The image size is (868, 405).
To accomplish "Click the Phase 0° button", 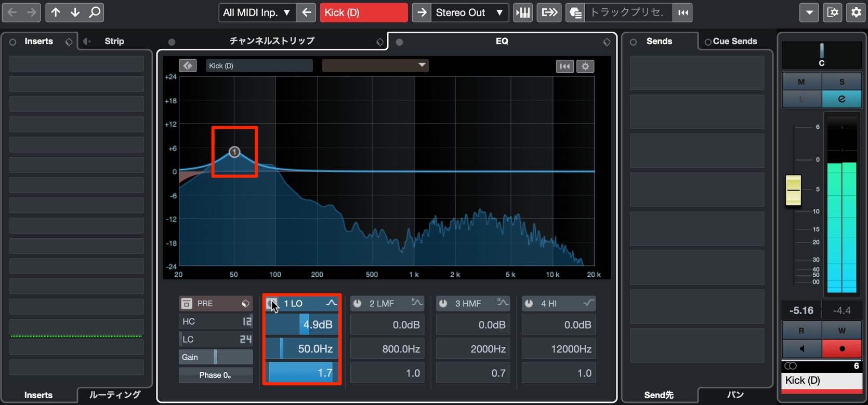I will pos(216,375).
